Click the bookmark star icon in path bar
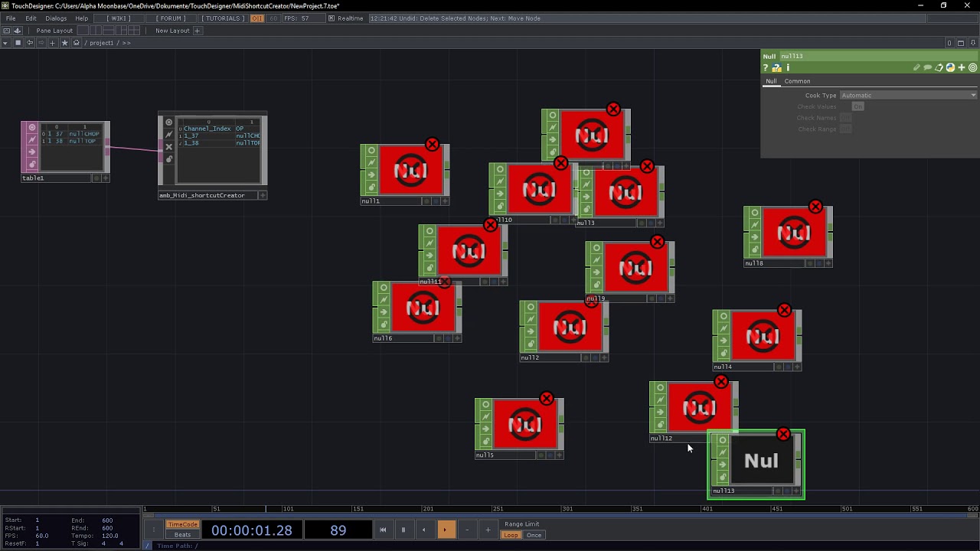 (x=64, y=43)
